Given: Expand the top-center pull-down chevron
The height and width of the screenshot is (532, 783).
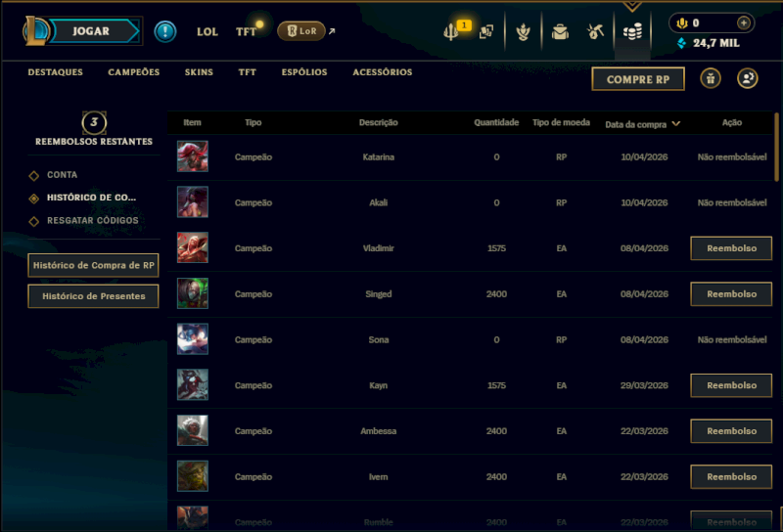Looking at the screenshot, I should (x=632, y=6).
